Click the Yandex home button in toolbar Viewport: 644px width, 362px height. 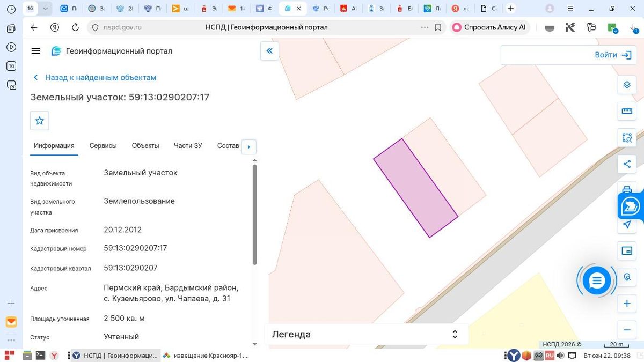click(x=54, y=27)
